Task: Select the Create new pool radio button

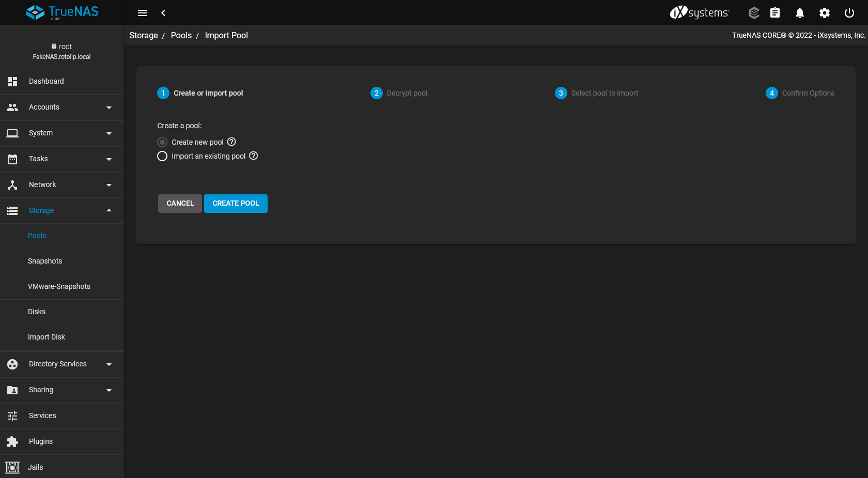Action: [162, 142]
